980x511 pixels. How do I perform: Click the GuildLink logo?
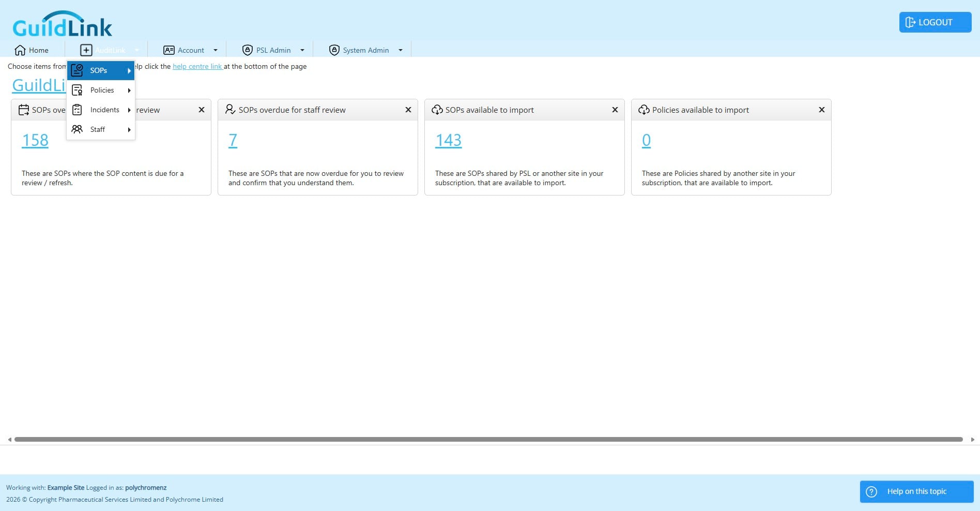pos(63,24)
